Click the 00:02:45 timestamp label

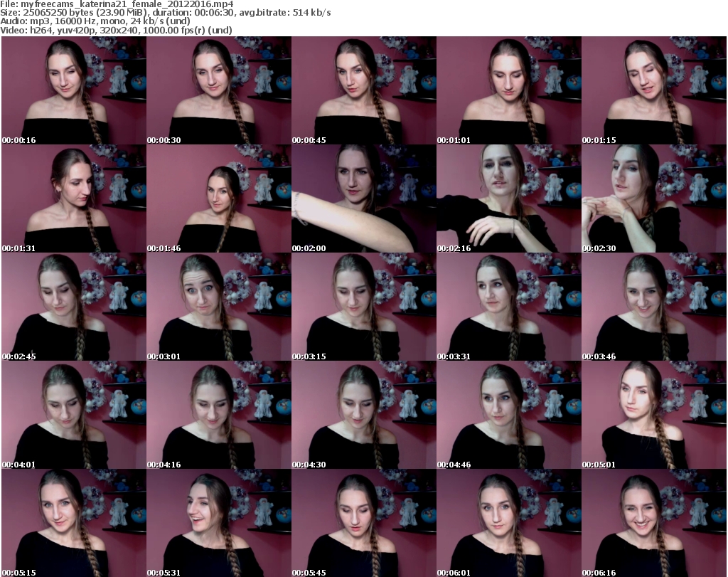19,356
